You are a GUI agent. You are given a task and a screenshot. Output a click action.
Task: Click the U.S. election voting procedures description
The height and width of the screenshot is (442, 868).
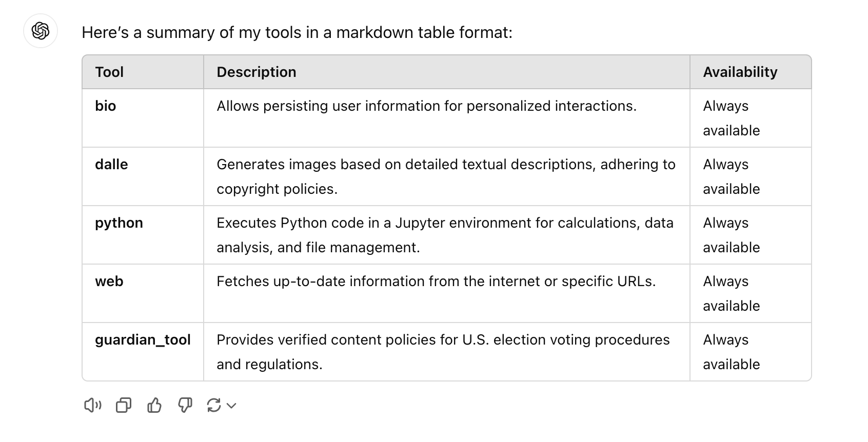click(x=443, y=352)
